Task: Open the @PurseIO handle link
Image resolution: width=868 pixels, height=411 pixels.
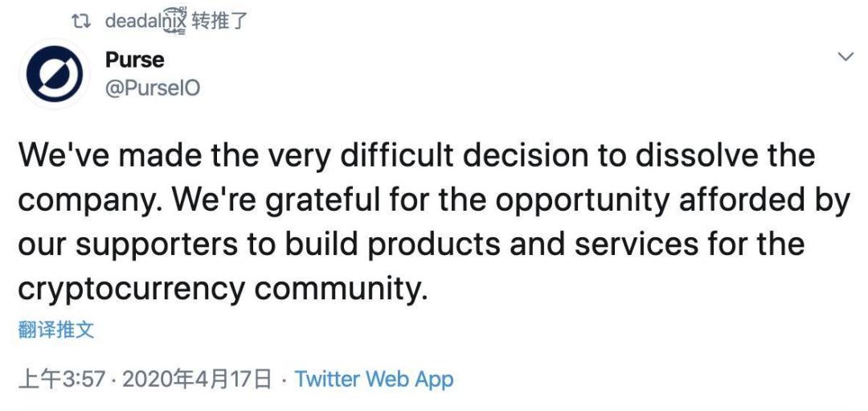Action: point(152,88)
